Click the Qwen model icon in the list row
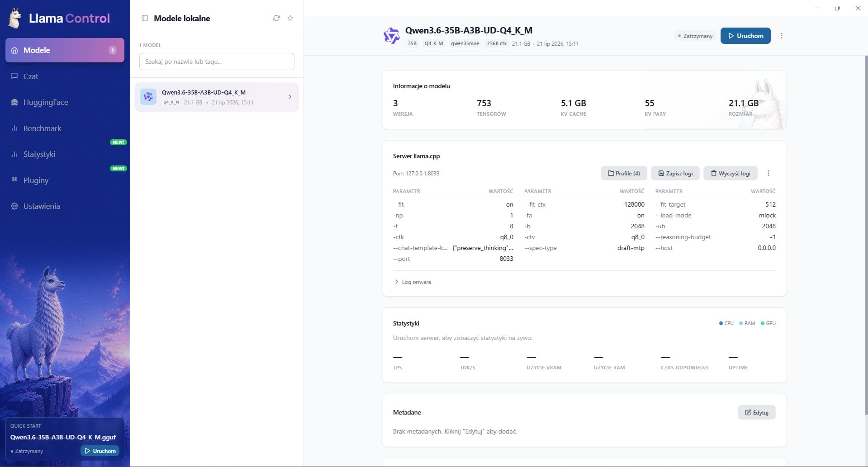Image resolution: width=868 pixels, height=467 pixels. (148, 97)
